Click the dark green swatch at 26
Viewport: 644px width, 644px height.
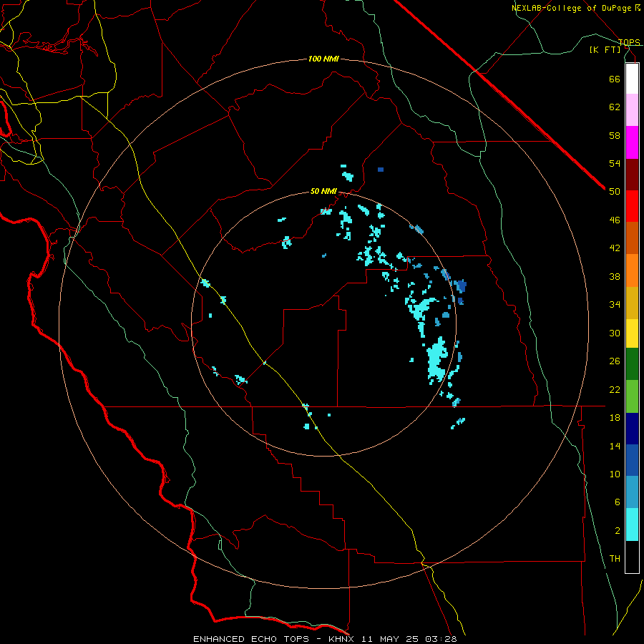click(632, 364)
